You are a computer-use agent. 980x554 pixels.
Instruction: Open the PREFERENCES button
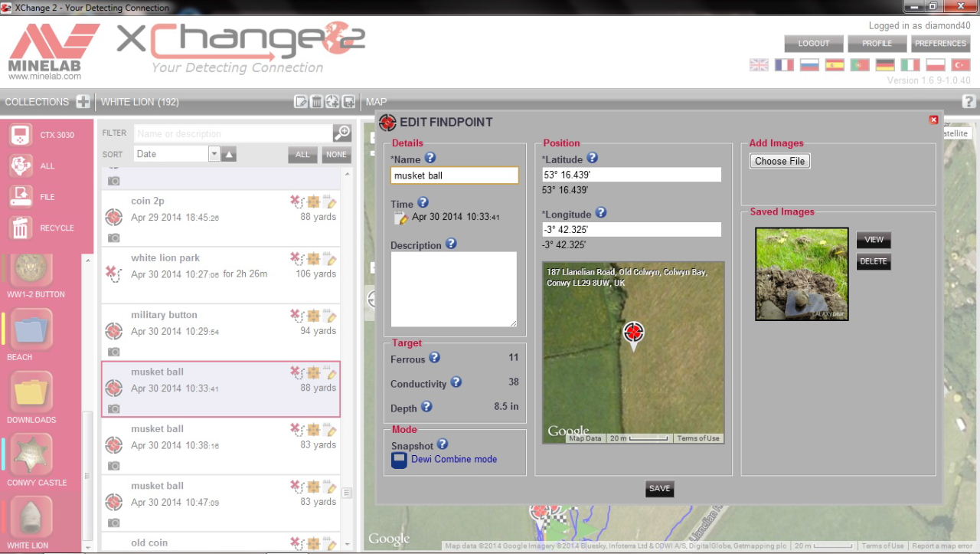pos(941,44)
